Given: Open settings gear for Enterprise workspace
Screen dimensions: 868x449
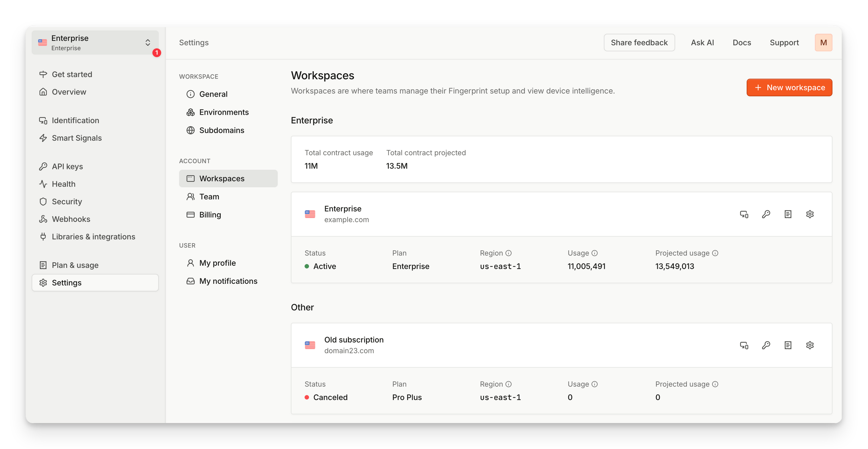Looking at the screenshot, I should coord(810,215).
